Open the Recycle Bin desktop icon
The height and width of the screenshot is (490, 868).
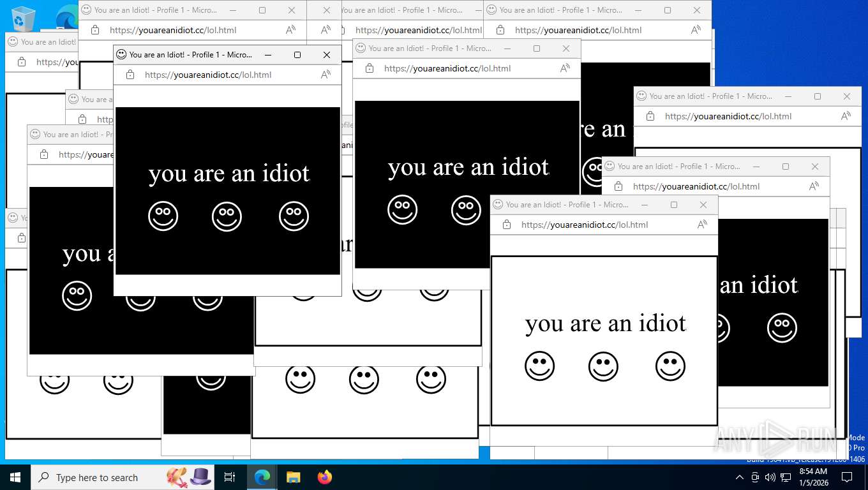coord(23,18)
